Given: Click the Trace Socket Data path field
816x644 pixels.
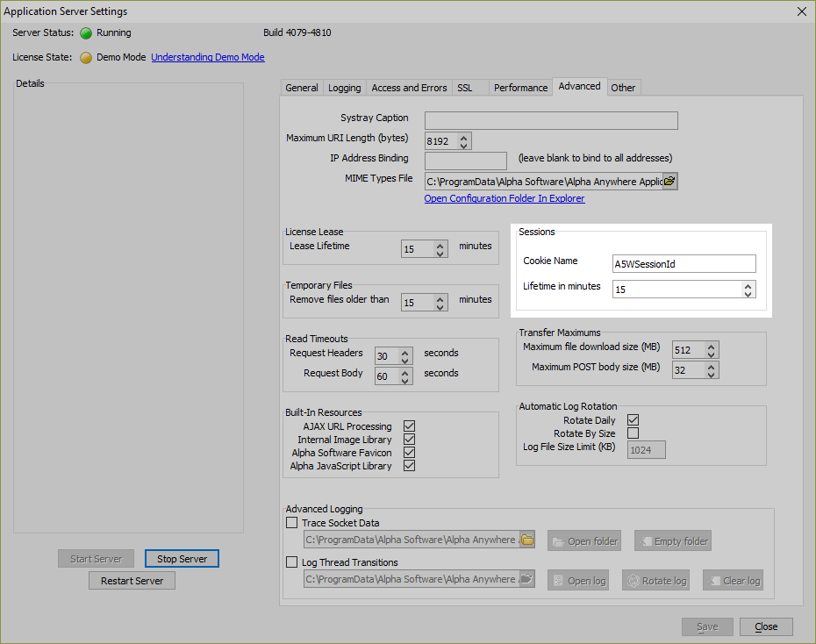Looking at the screenshot, I should 412,540.
